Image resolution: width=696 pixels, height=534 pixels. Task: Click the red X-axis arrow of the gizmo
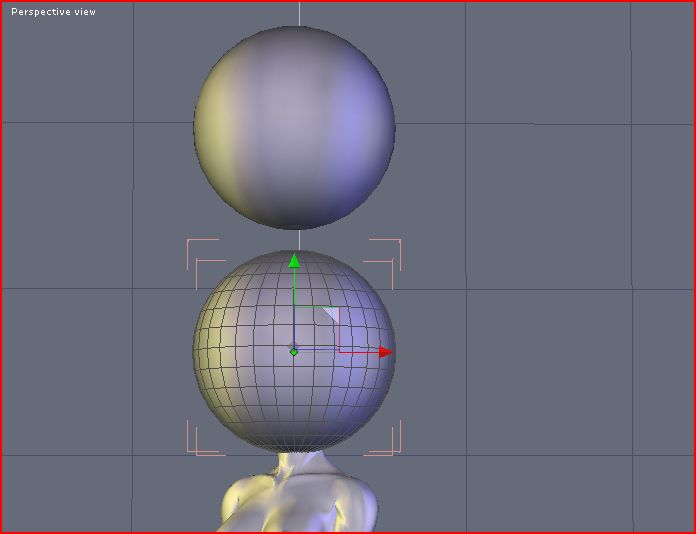tap(386, 352)
